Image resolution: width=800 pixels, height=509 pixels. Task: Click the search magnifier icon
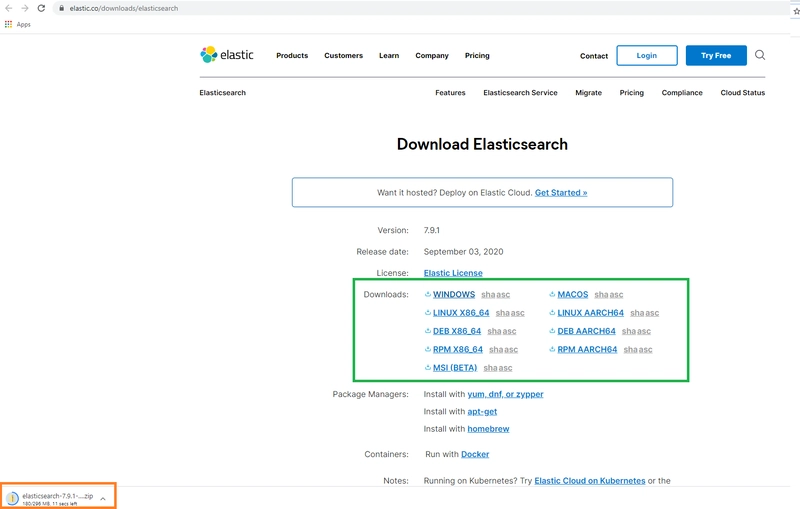(x=760, y=55)
